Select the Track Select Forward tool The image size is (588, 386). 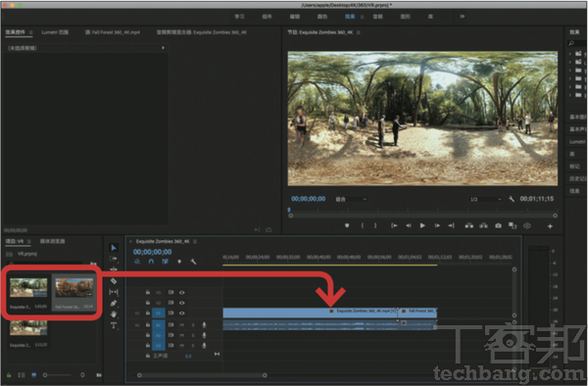click(114, 259)
